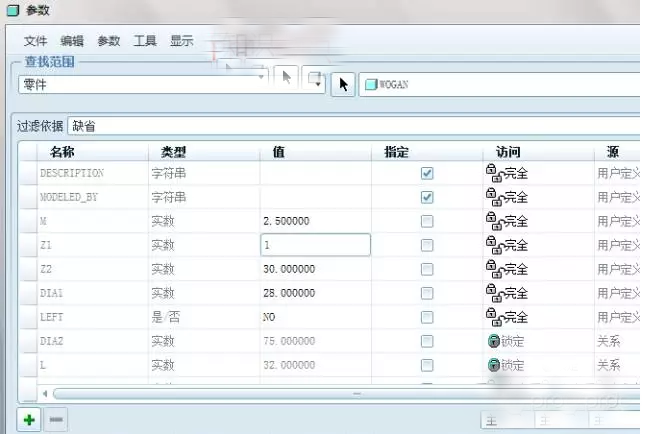Open the 工具 menu
The image size is (653, 435).
click(x=145, y=41)
